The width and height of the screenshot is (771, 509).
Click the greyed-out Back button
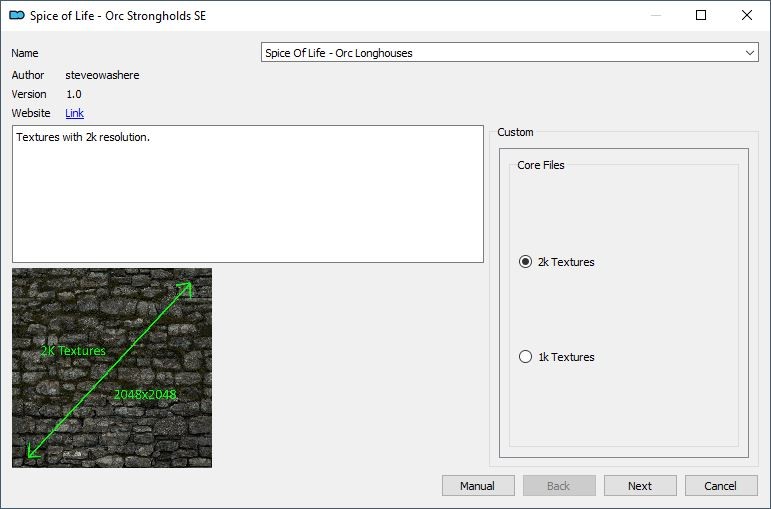point(559,486)
